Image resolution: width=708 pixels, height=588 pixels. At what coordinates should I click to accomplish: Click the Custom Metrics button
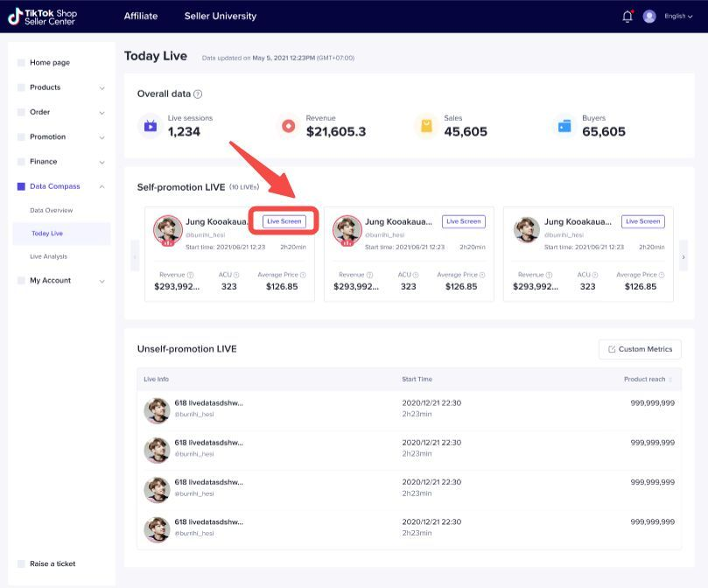point(640,349)
